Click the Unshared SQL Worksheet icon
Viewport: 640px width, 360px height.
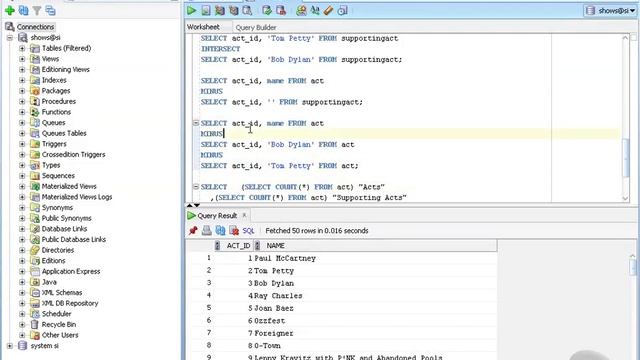pyautogui.click(x=301, y=11)
